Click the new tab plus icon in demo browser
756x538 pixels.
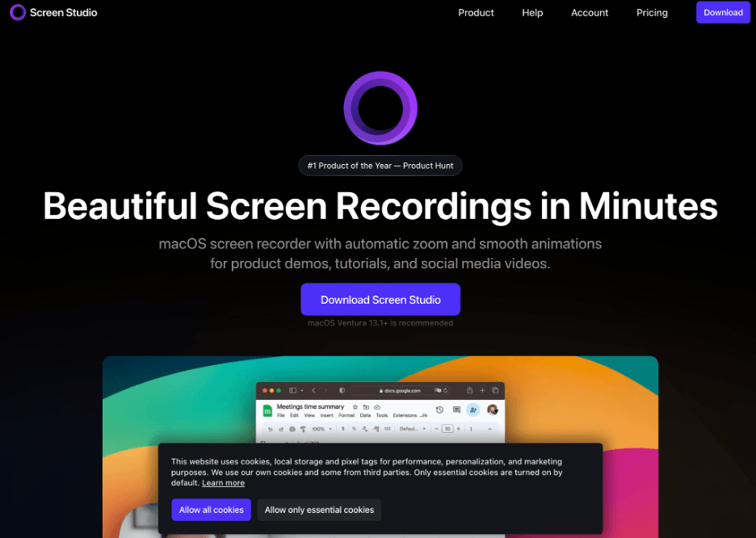(482, 390)
